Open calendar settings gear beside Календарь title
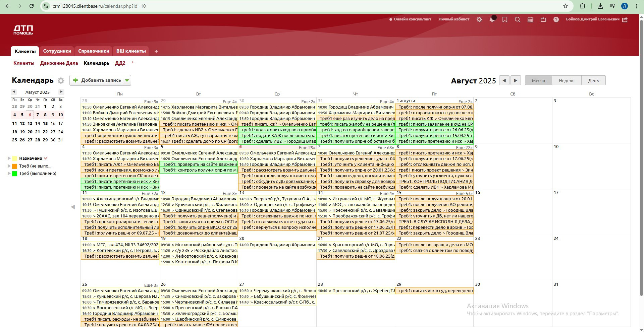This screenshot has height=332, width=644. (x=61, y=80)
